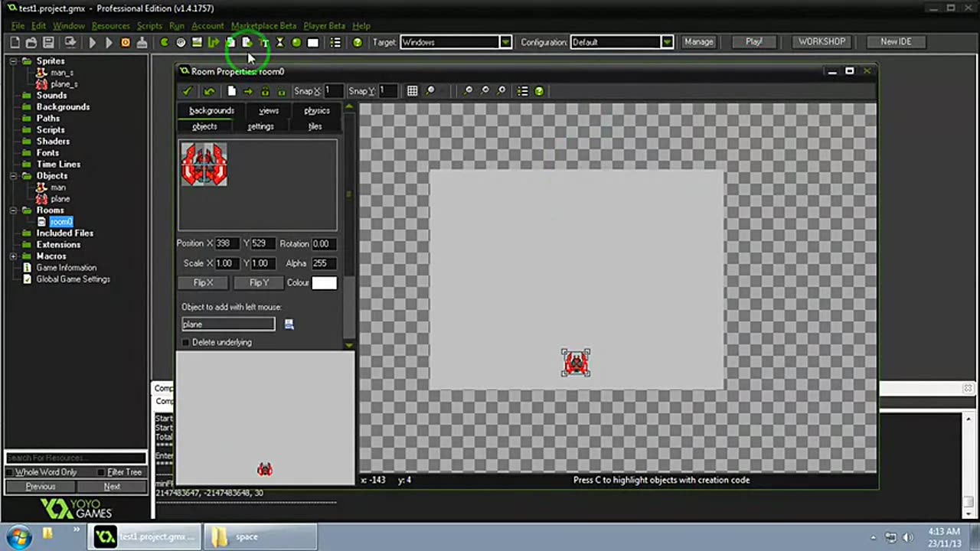Create an object with green ball icon
This screenshot has height=551, width=980.
click(x=296, y=43)
